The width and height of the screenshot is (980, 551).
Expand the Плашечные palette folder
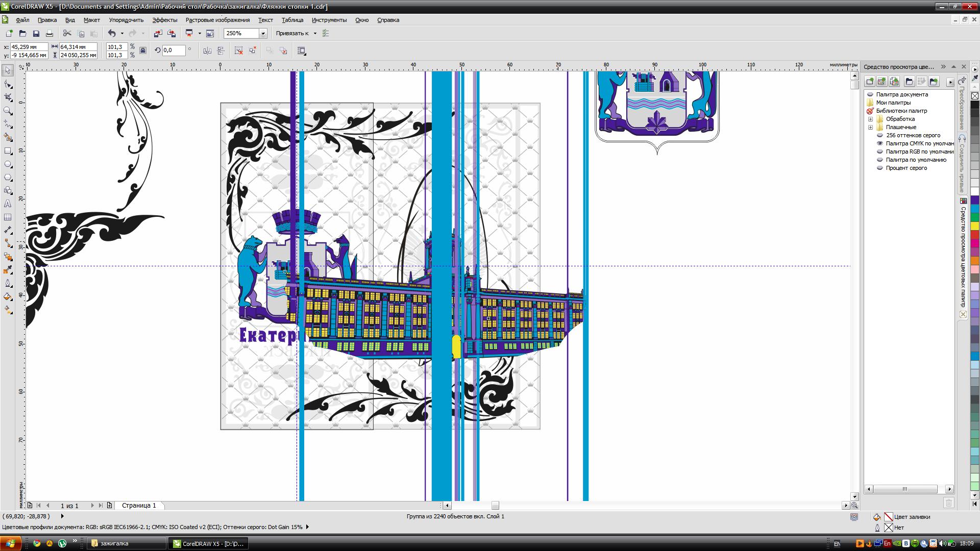[871, 127]
